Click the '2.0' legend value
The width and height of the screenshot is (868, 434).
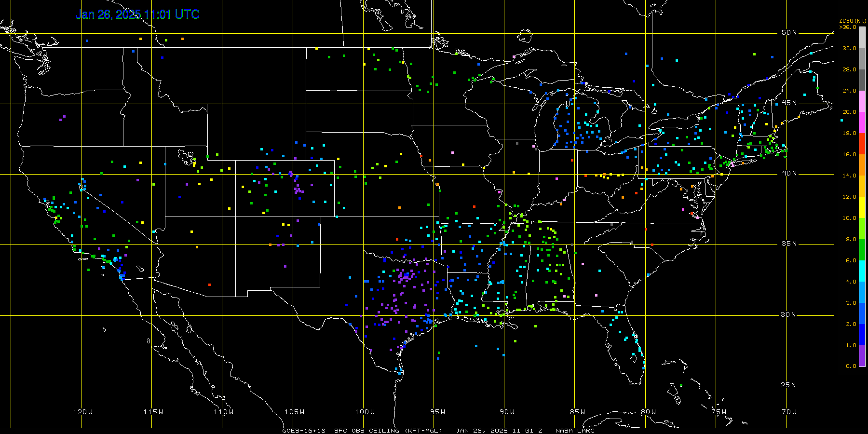click(851, 324)
